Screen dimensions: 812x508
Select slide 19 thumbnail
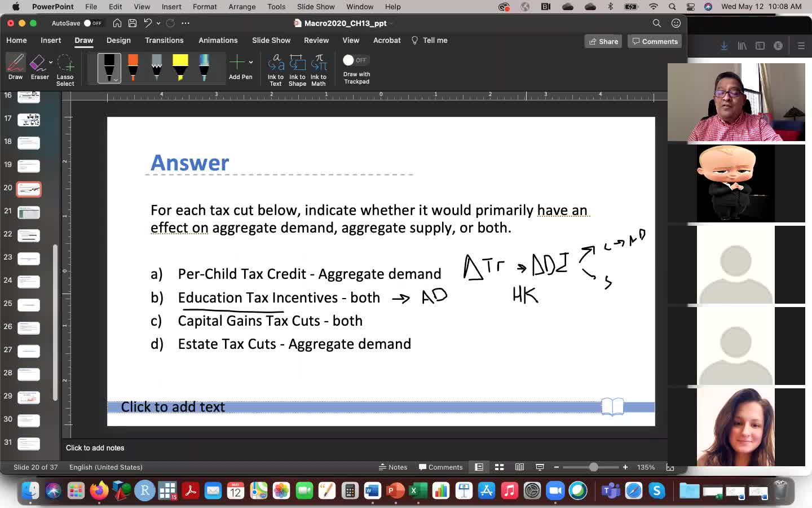[x=29, y=166]
